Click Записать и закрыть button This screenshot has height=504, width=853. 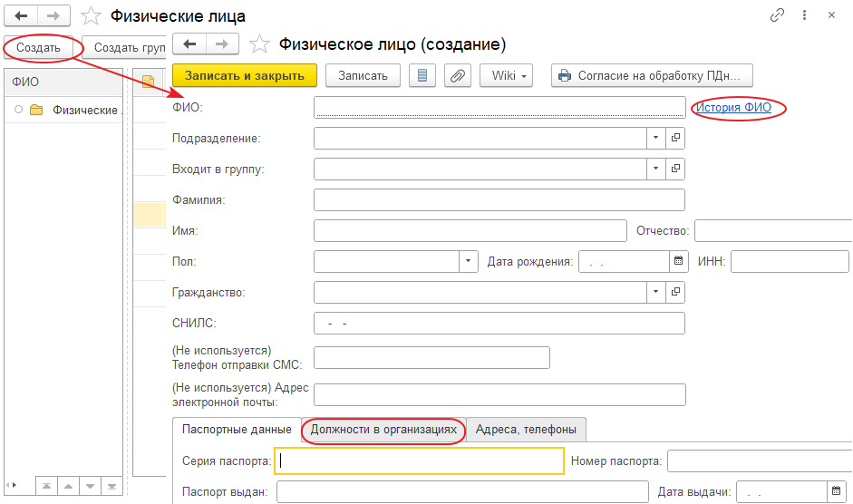tap(245, 75)
